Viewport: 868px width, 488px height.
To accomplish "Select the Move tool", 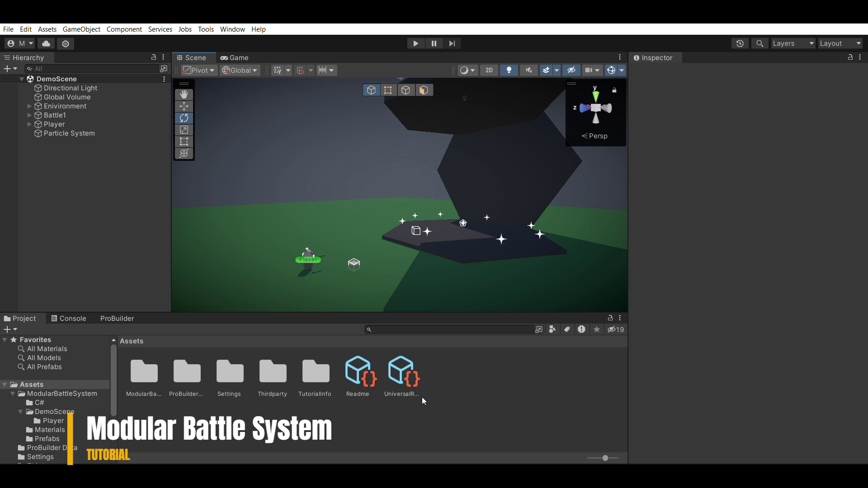I will [x=184, y=106].
